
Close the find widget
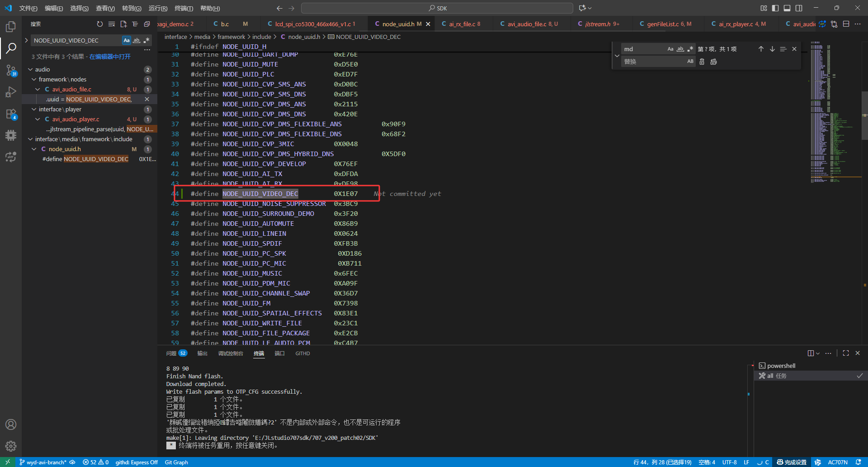794,49
